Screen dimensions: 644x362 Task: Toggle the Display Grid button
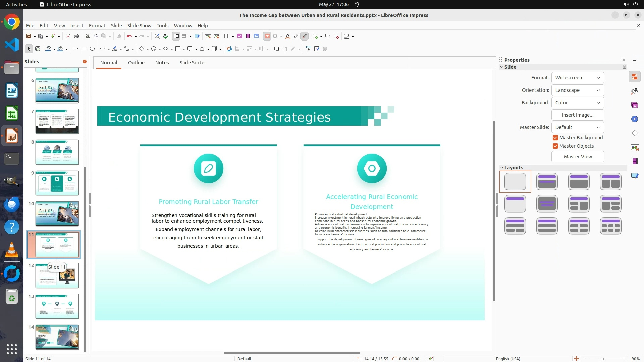(x=176, y=36)
